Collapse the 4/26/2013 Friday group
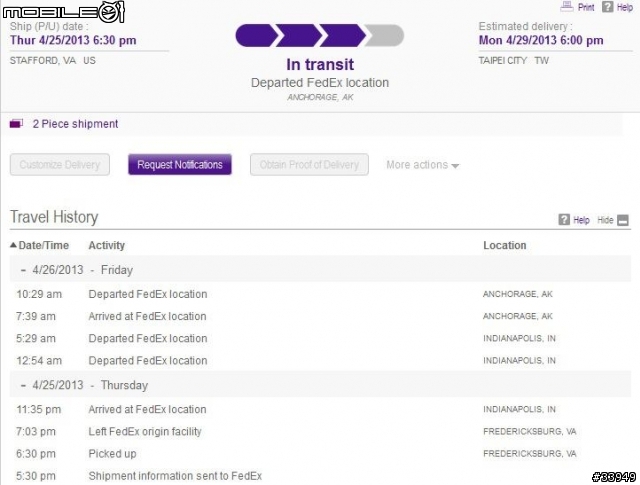This screenshot has width=640, height=485. [23, 270]
